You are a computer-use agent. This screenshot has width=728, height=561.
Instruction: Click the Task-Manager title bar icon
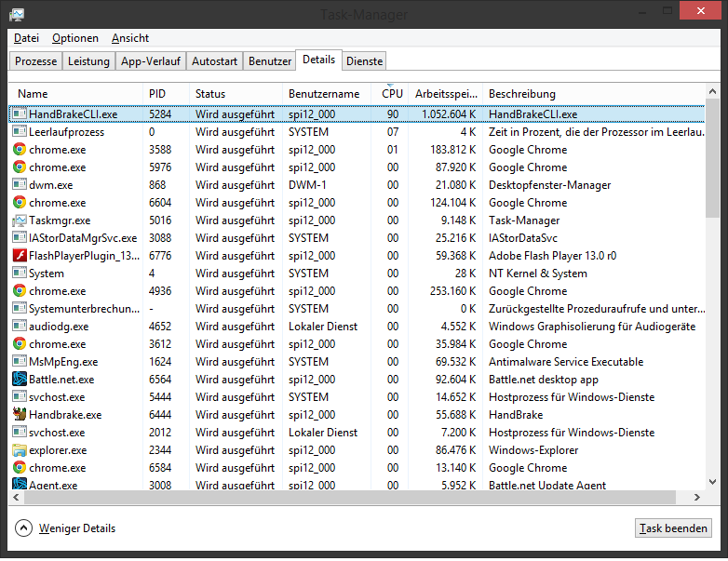point(17,15)
